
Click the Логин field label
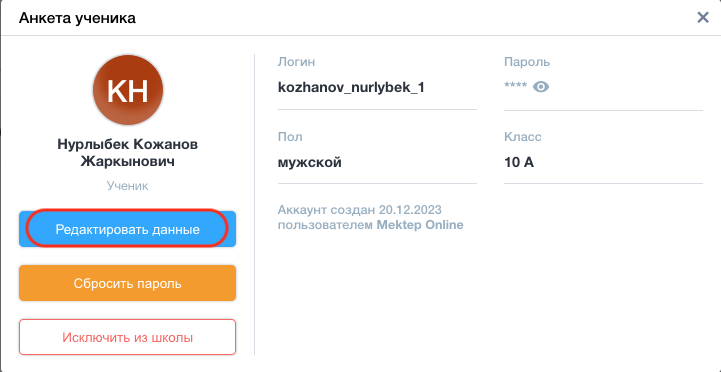coord(297,62)
